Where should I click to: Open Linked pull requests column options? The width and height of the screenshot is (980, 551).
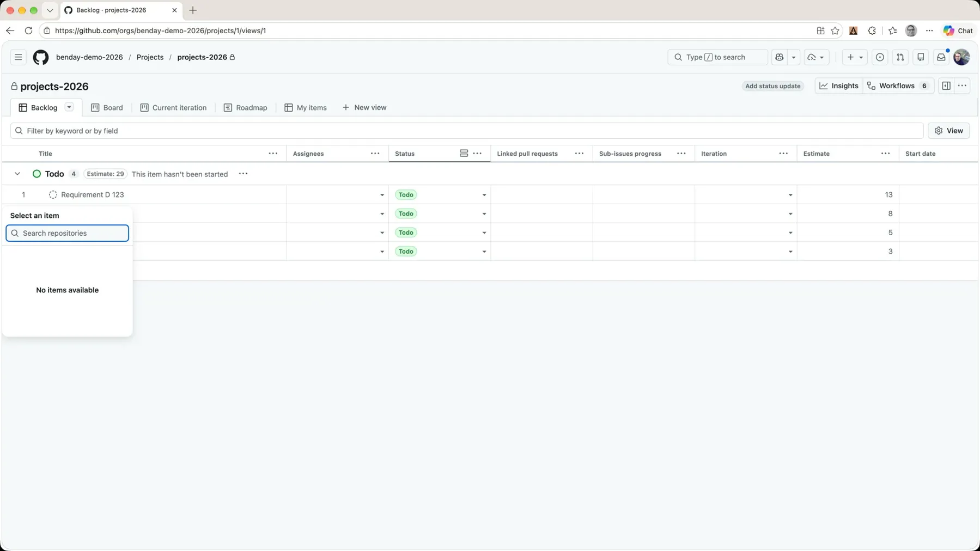coord(579,154)
